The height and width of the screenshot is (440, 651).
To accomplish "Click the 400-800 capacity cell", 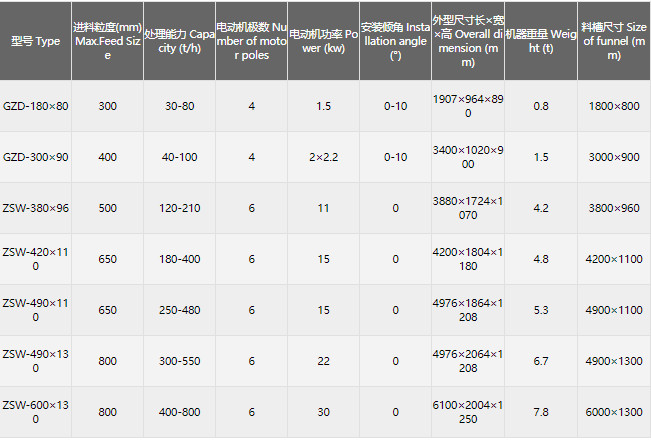I will coord(179,412).
